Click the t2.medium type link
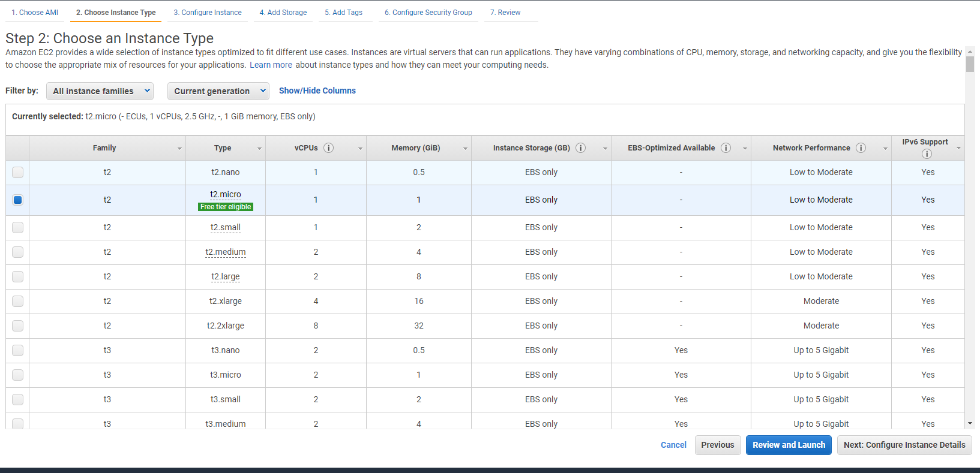 coord(226,252)
